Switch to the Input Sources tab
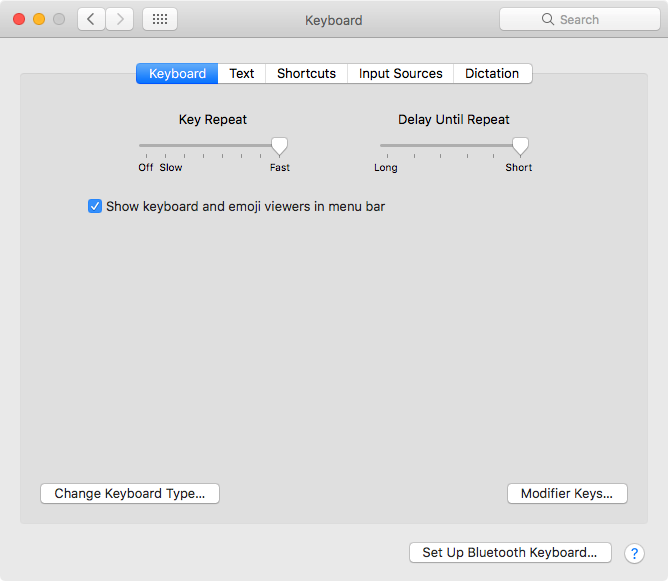 pyautogui.click(x=400, y=73)
